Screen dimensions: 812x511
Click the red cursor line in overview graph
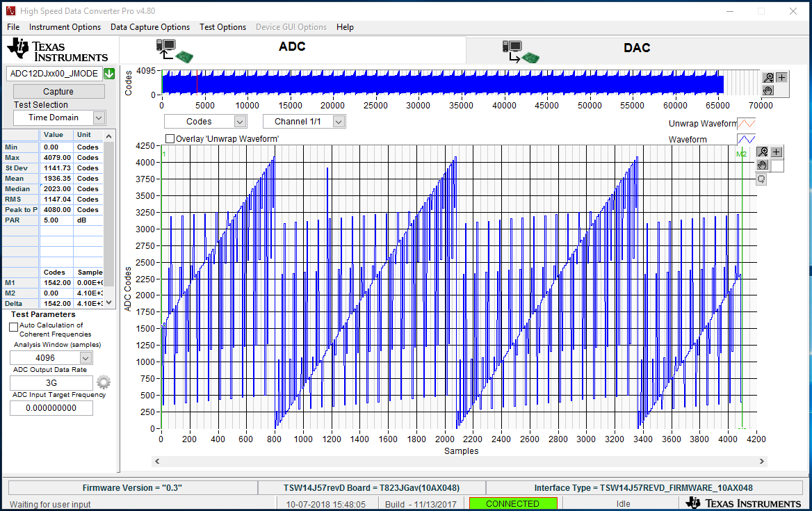(197, 82)
